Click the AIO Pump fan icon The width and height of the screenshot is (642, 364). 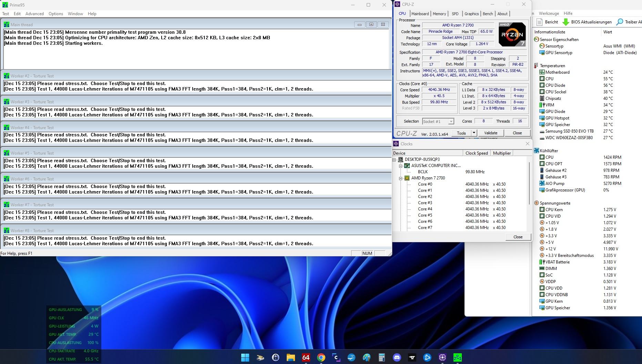[x=542, y=183]
